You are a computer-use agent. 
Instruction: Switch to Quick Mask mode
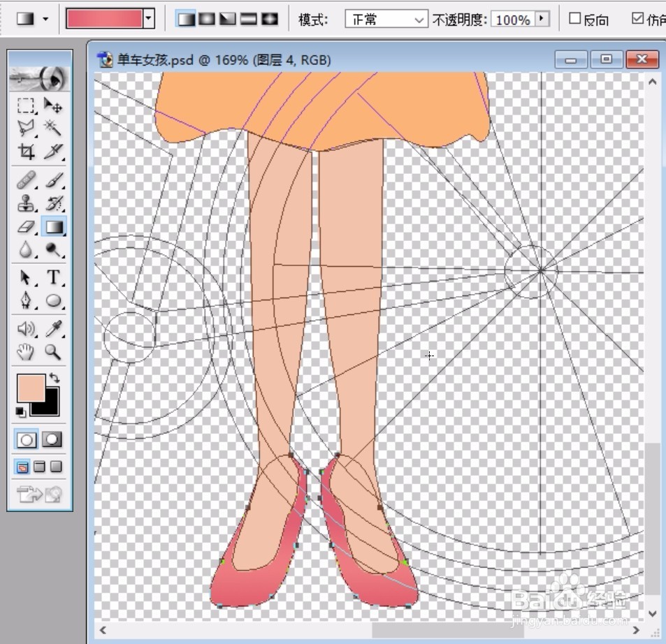coord(52,440)
